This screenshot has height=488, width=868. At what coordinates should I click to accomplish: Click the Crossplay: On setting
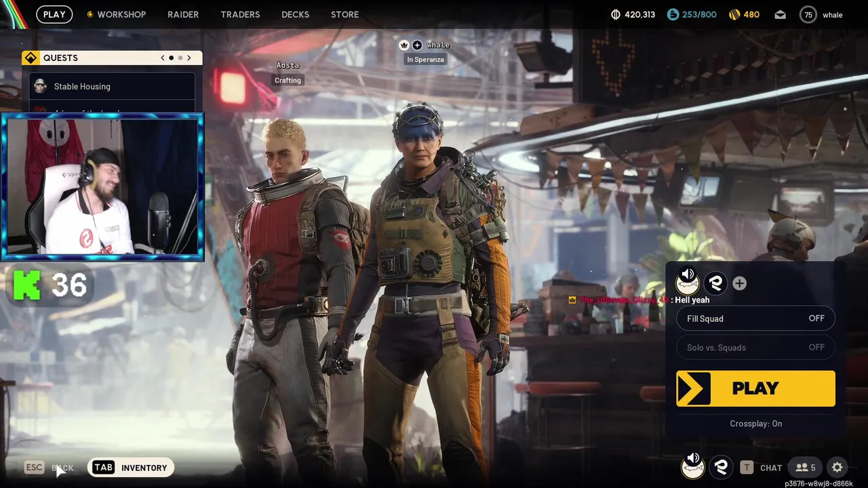click(x=755, y=424)
